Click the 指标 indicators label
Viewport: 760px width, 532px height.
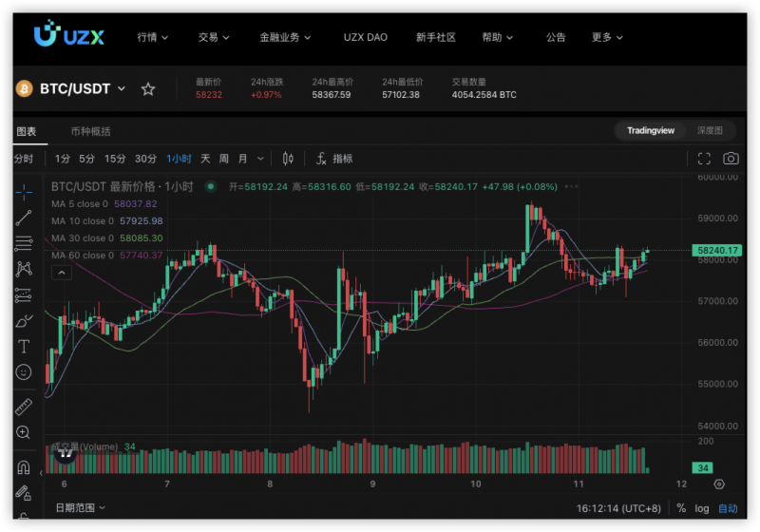[x=343, y=159]
